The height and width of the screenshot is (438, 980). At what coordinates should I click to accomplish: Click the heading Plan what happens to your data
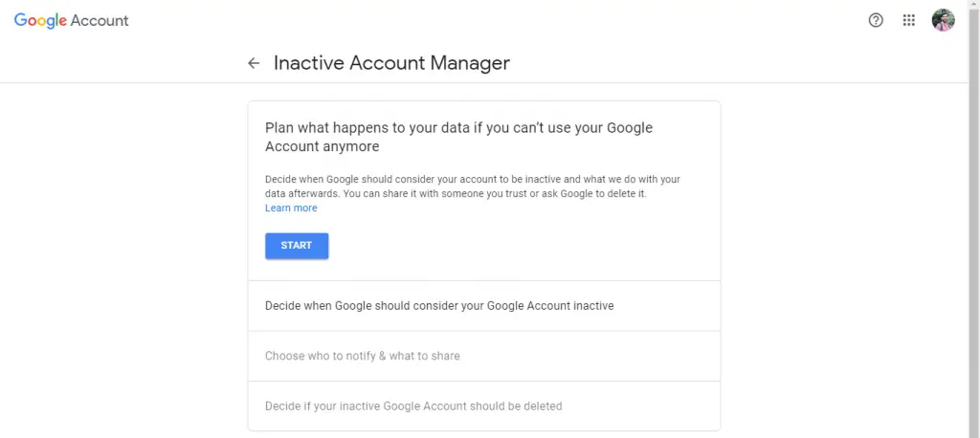coord(458,138)
